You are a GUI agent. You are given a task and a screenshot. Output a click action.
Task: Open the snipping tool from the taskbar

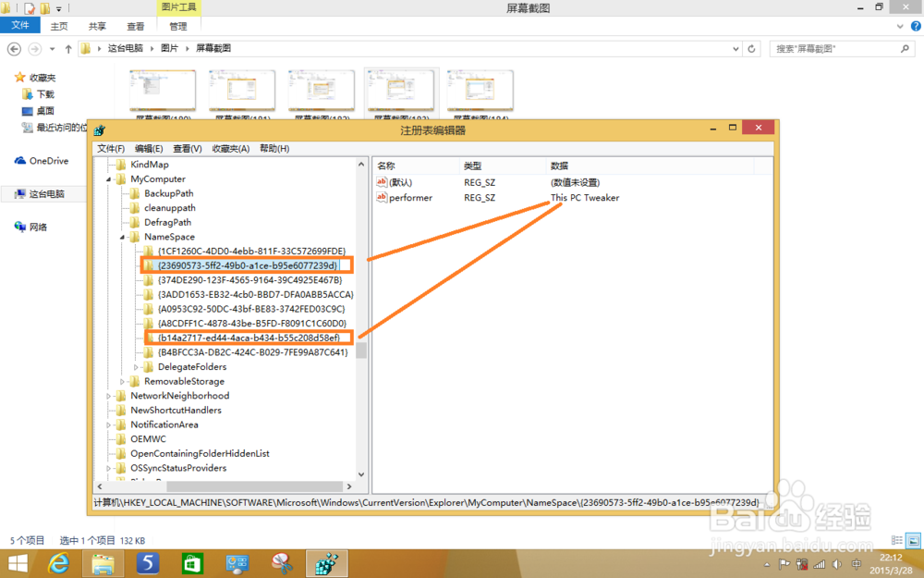[x=282, y=563]
